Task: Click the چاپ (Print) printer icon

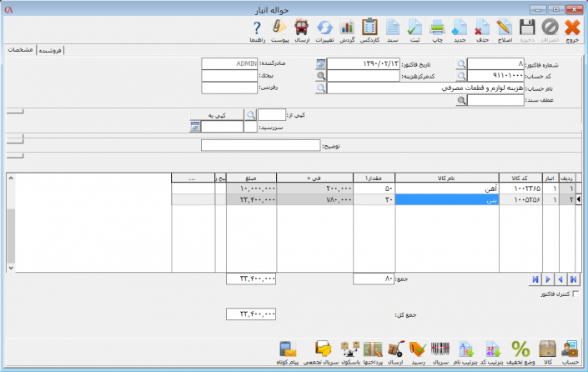Action: click(435, 30)
